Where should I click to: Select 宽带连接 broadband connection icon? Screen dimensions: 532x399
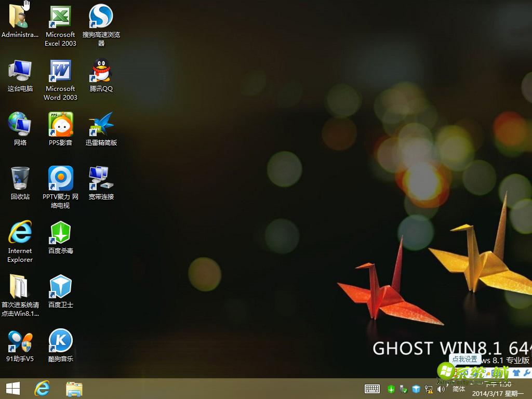point(101,179)
